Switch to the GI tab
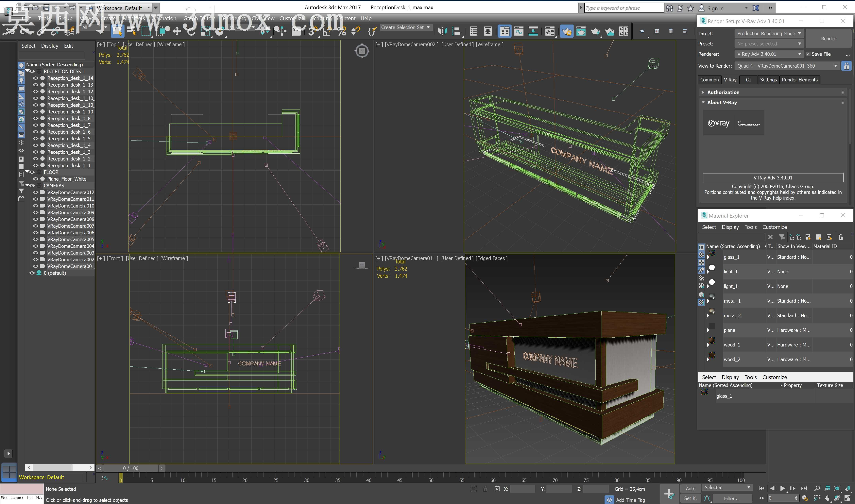 click(x=748, y=80)
